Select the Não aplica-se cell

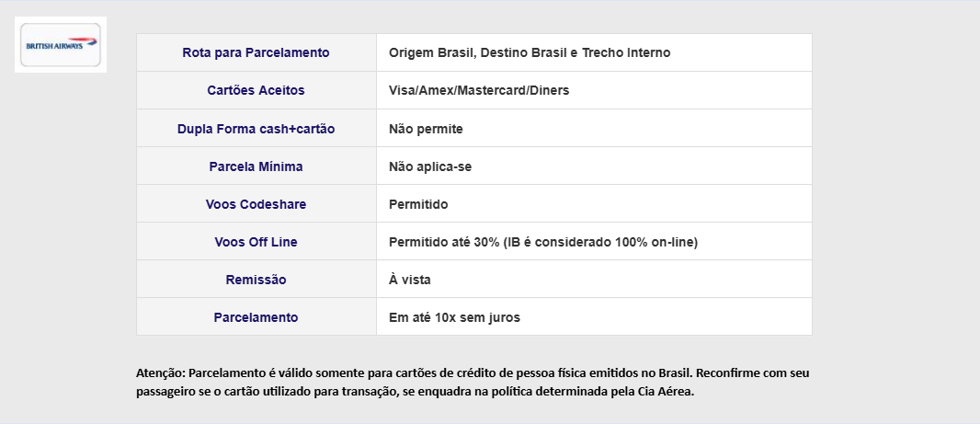click(x=594, y=166)
